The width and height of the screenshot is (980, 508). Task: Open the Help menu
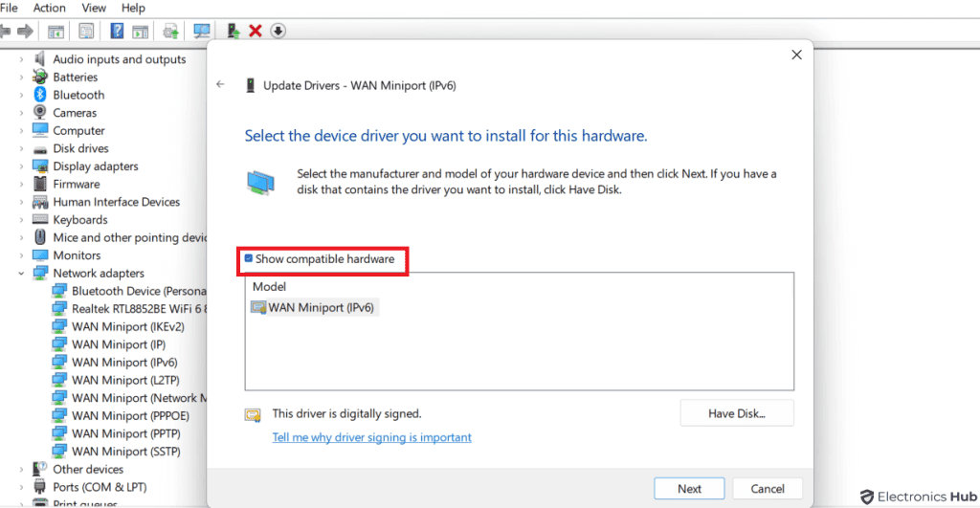point(133,8)
